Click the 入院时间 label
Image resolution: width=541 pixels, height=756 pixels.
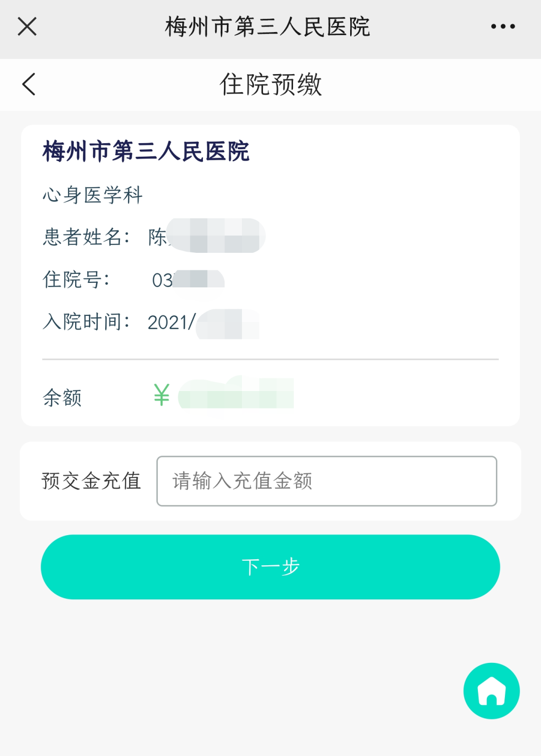coord(86,322)
